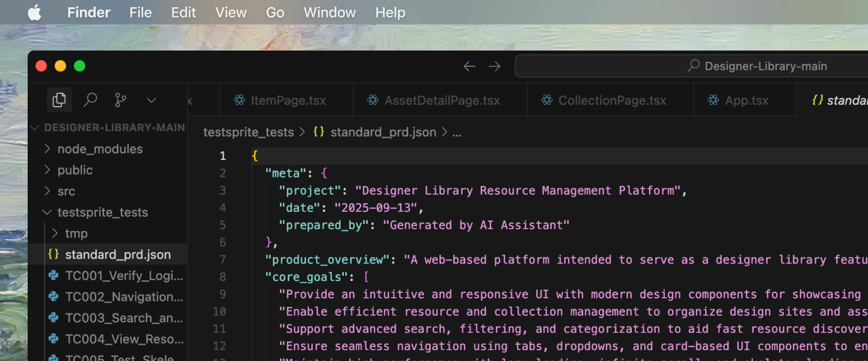Expand the public folder
868x361 pixels.
108,170
